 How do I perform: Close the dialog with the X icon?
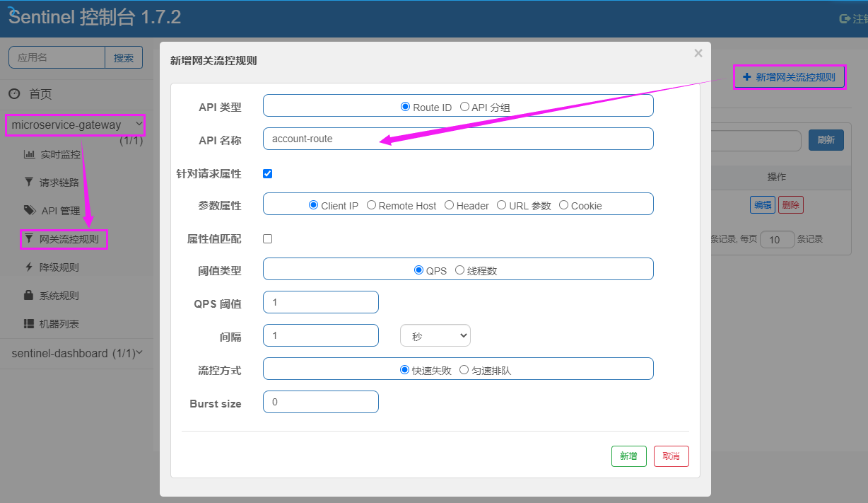tap(698, 53)
